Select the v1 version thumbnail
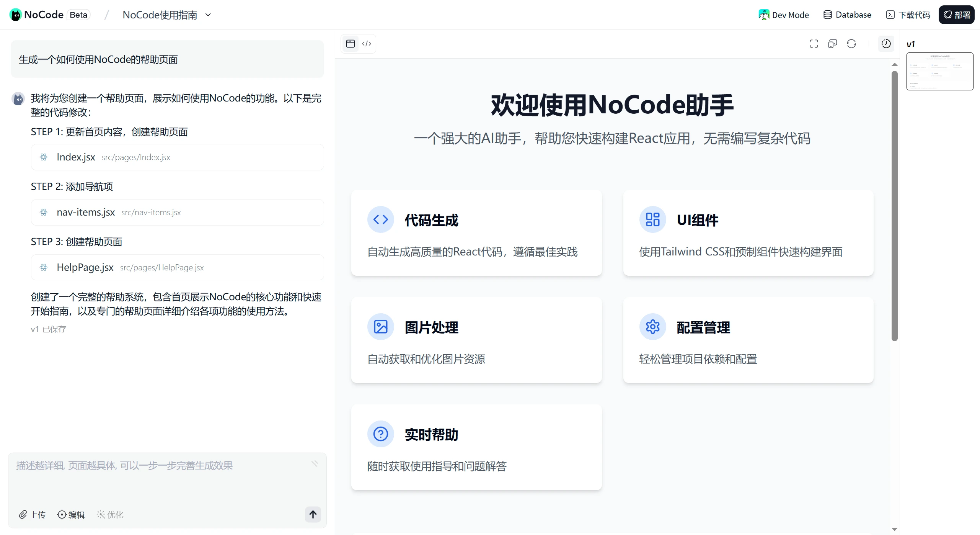The height and width of the screenshot is (535, 980). [940, 71]
